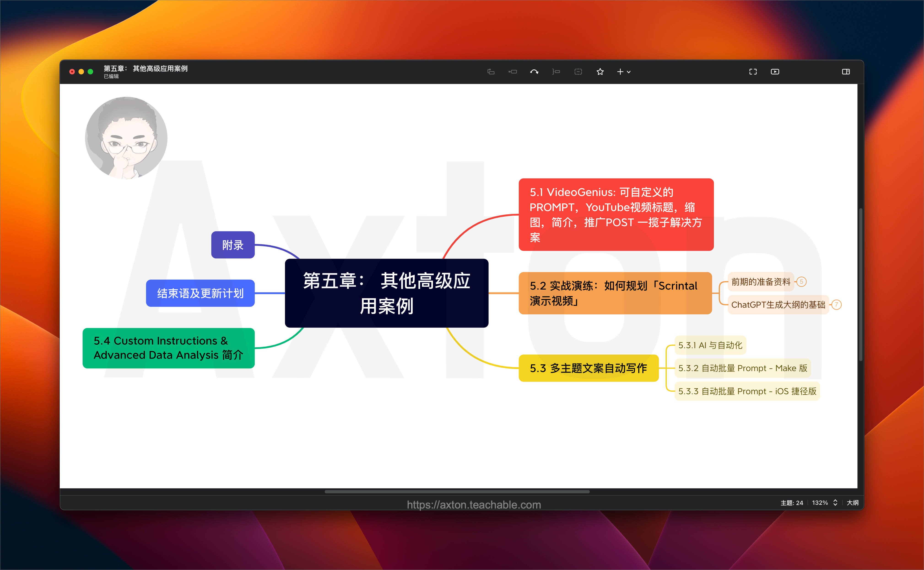The width and height of the screenshot is (924, 570).
Task: Toggle the Format sidebar panel
Action: tap(846, 72)
